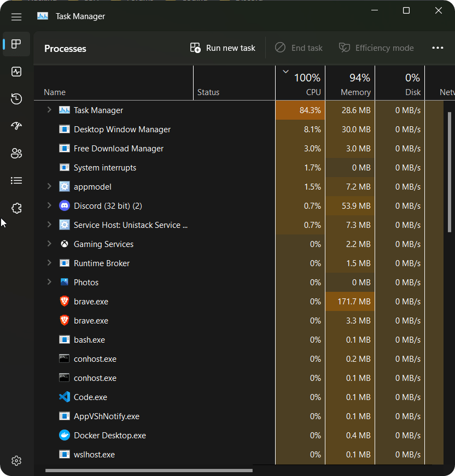The image size is (455, 476).
Task: Select the second brave.exe process
Action: pos(238,321)
